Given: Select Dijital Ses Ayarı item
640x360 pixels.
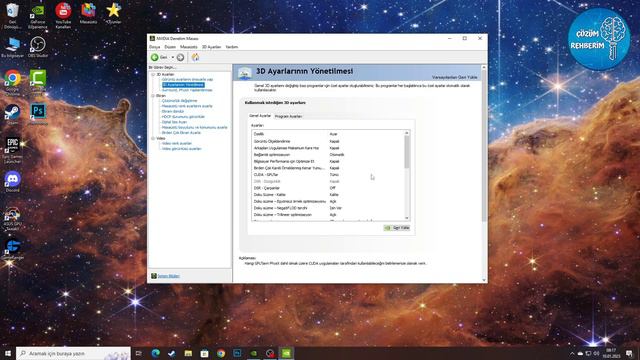Looking at the screenshot, I should [174, 122].
